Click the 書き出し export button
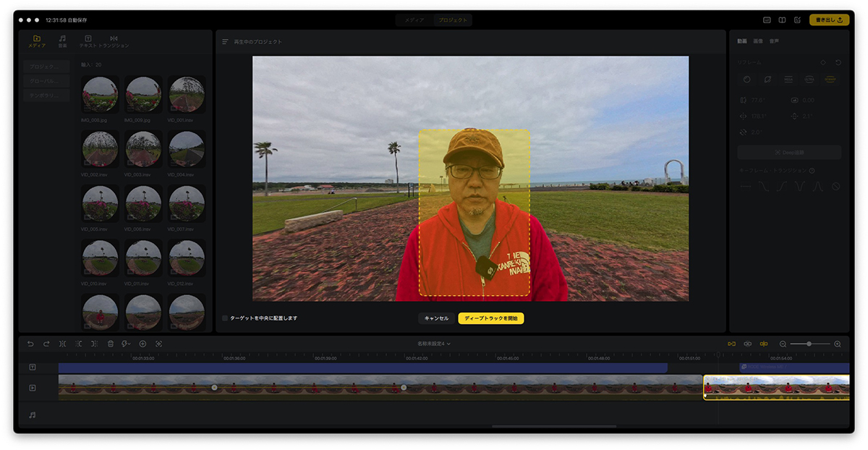Image resolution: width=868 pixels, height=450 pixels. [829, 20]
